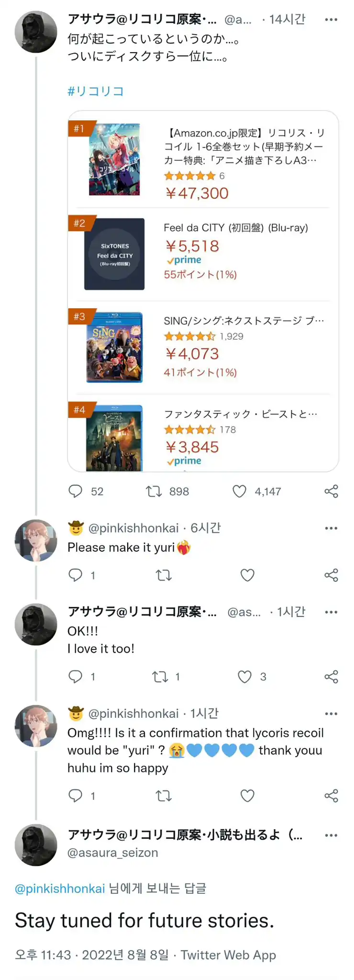354x980 pixels.
Task: Retweet the "OK!!! I love it too!" reply
Action: point(160,677)
